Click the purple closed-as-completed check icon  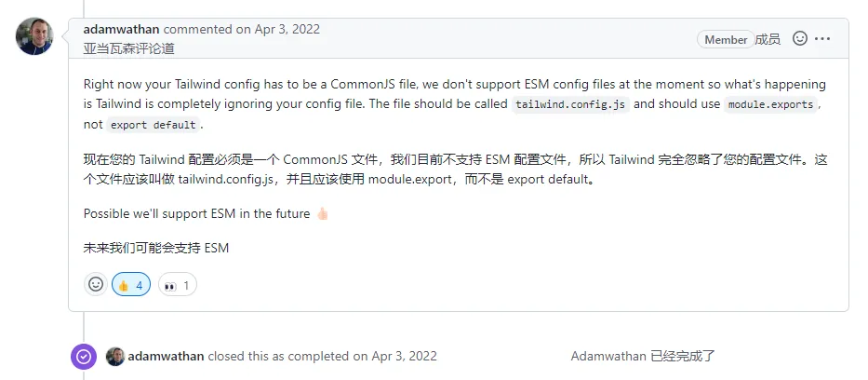tap(84, 357)
